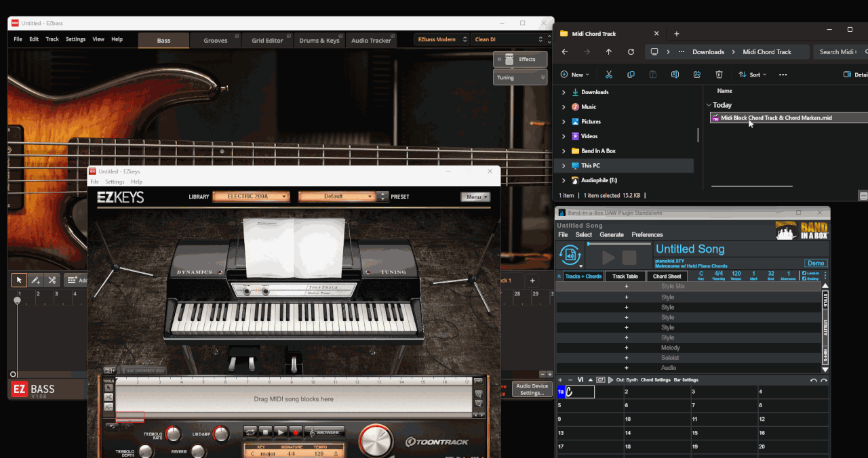Image resolution: width=868 pixels, height=458 pixels.
Task: Open the Generate menu in Band-in-a-Box
Action: (612, 235)
